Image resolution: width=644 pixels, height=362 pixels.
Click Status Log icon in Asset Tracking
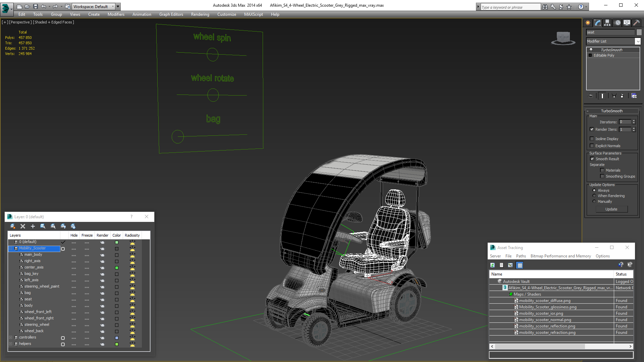[501, 265]
